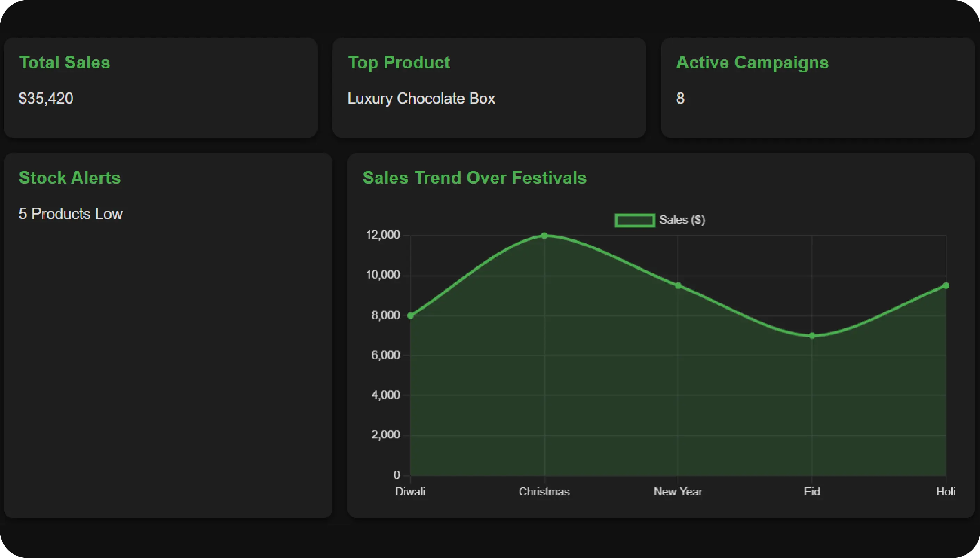Screen dimensions: 980x558
Task: Open the Top Product card heading
Action: [x=399, y=63]
